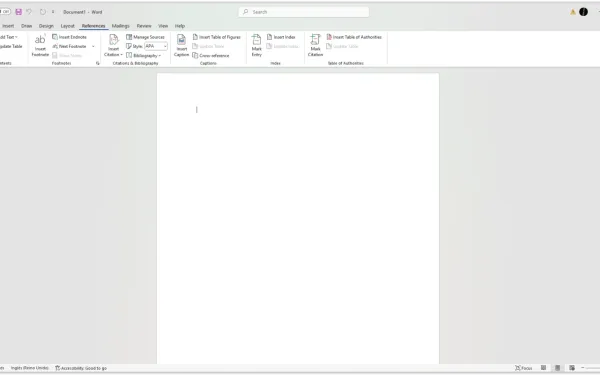The height and width of the screenshot is (375, 600).
Task: Open the Mailings tab
Action: point(121,26)
